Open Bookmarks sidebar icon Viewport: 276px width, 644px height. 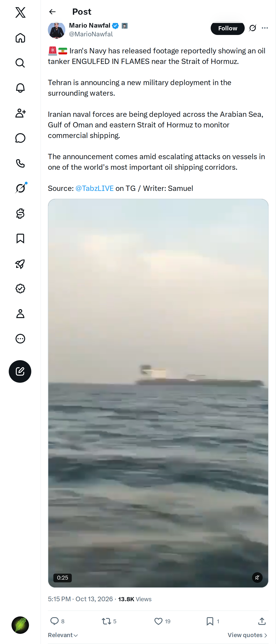20,239
